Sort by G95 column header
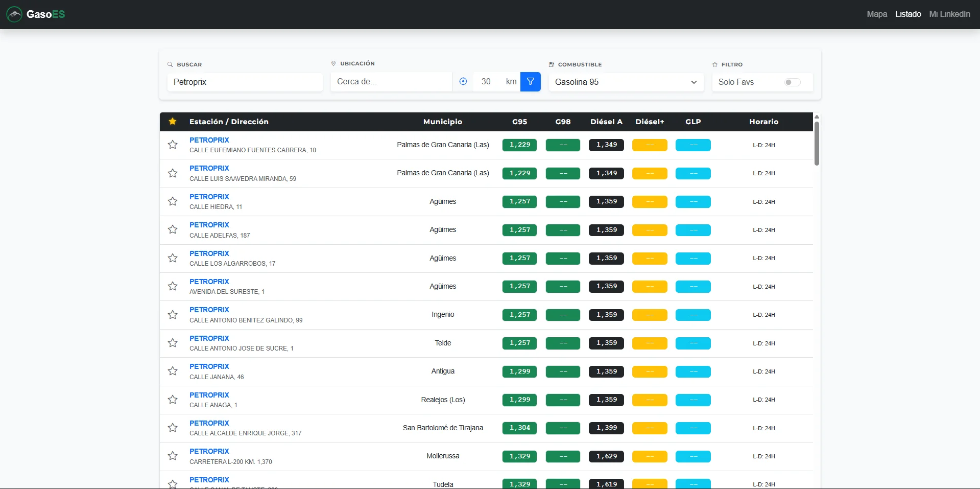The image size is (980, 489). coord(519,122)
